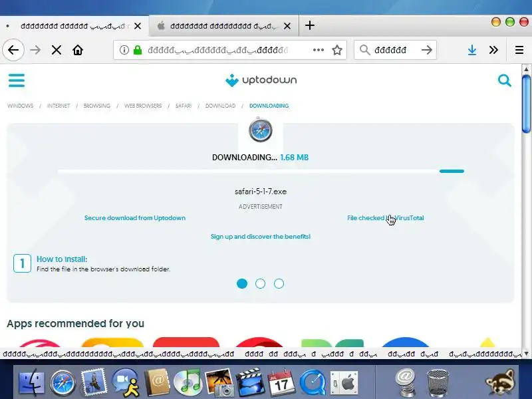Select first carousel dot indicator
Viewport: 532px width, 399px height.
coord(242,284)
